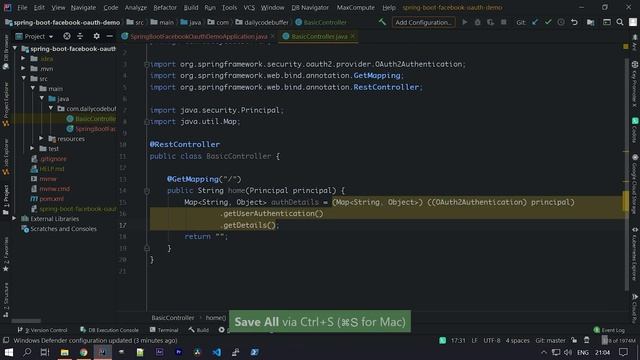Viewport: 640px width, 360px height.
Task: Collapse the com.dailycodebuffer package
Action: click(51, 109)
